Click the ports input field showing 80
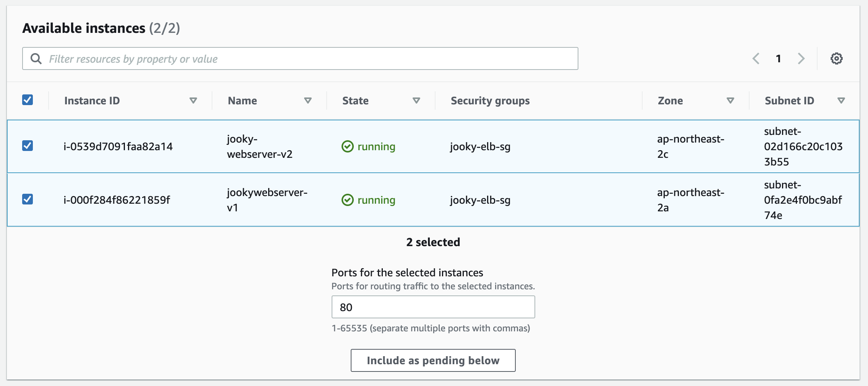 [433, 307]
